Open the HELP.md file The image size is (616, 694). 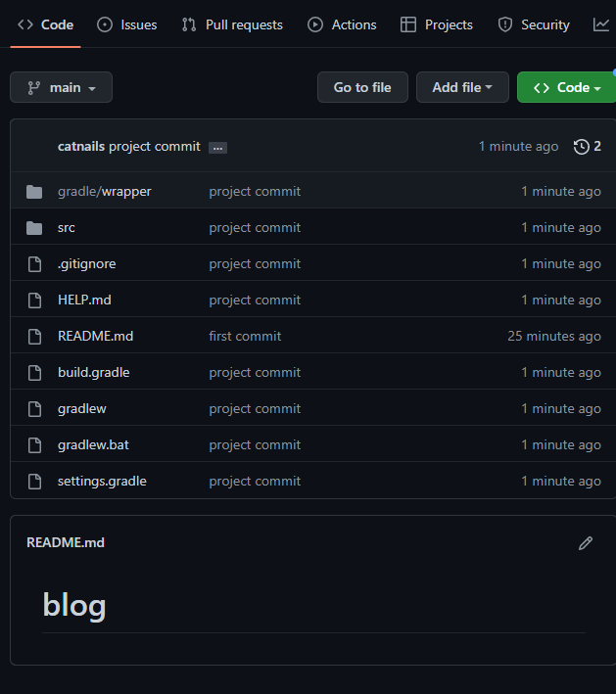pyautogui.click(x=84, y=301)
